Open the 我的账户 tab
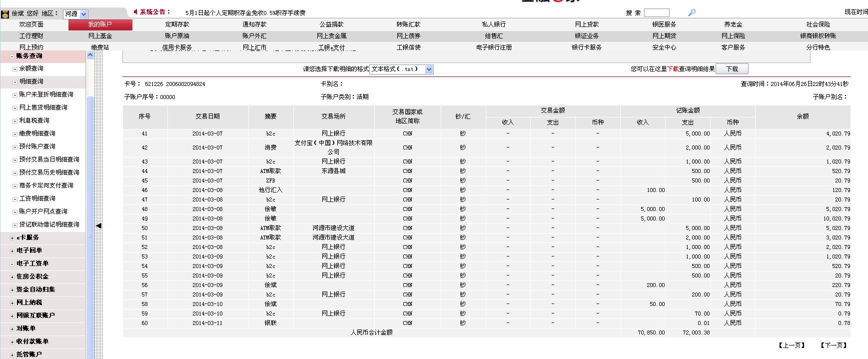This screenshot has height=359, width=868. pos(100,24)
